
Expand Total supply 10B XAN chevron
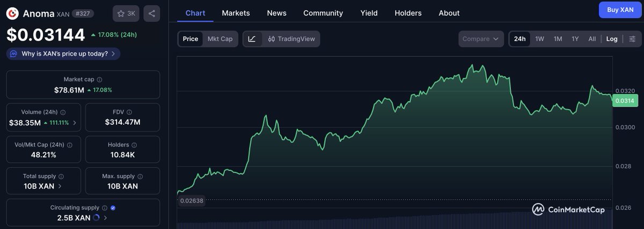click(59, 187)
